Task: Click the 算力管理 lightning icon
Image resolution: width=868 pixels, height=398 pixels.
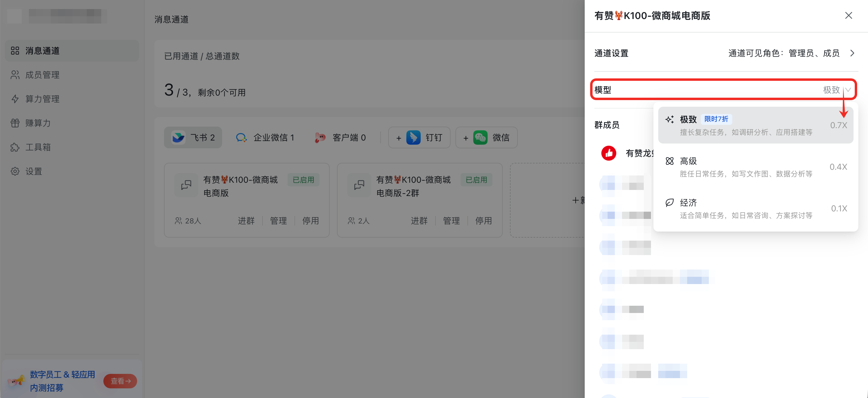Action: (x=15, y=99)
